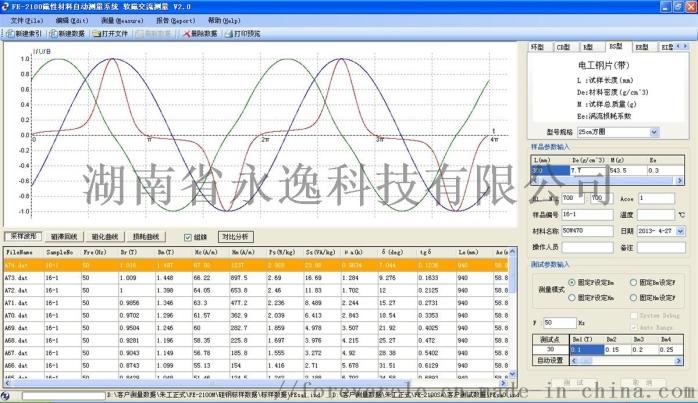Click the 新建索引 (new index) toolbar icon

pos(11,34)
